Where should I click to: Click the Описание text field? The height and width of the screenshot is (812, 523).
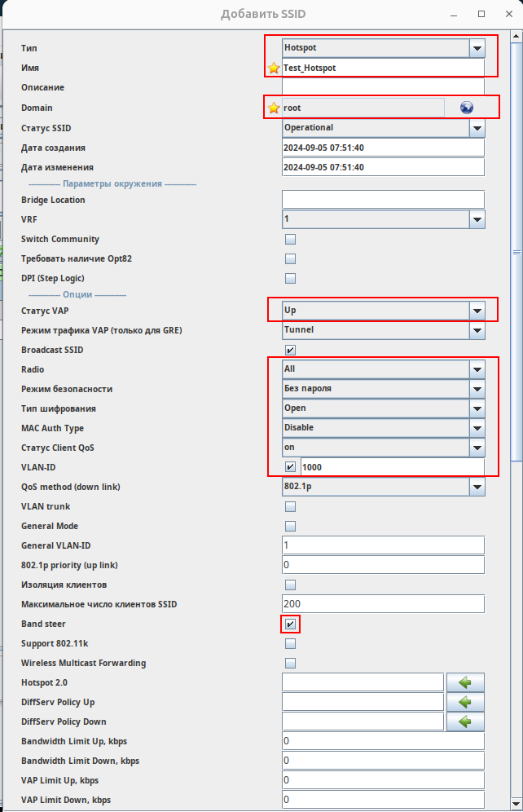click(x=383, y=87)
